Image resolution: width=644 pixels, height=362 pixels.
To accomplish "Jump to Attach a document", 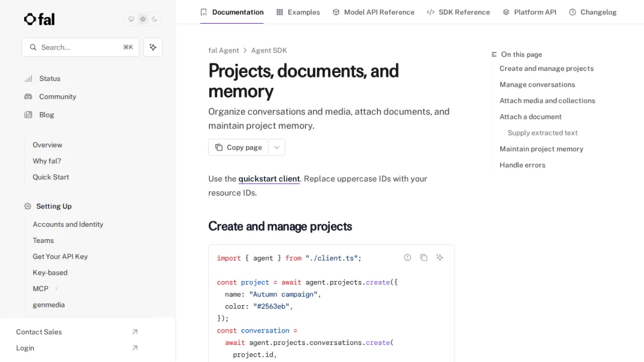I will 531,117.
